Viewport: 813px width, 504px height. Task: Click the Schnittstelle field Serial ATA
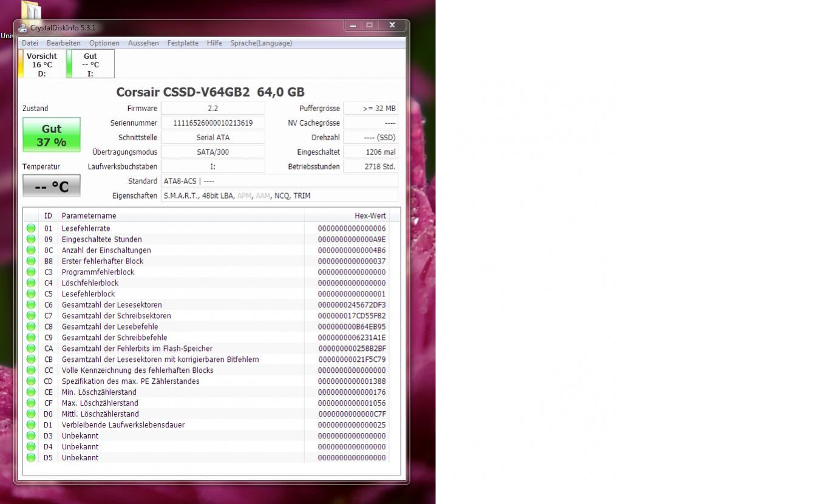[213, 138]
